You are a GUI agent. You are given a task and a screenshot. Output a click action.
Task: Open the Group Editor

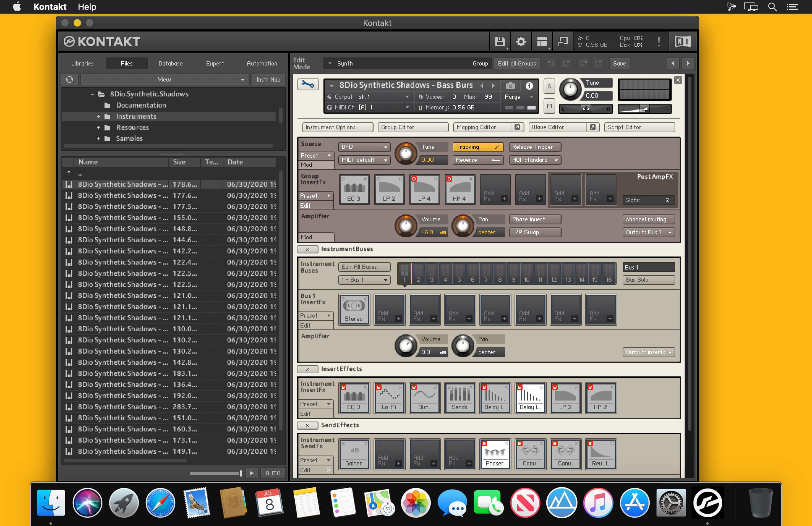click(x=413, y=127)
